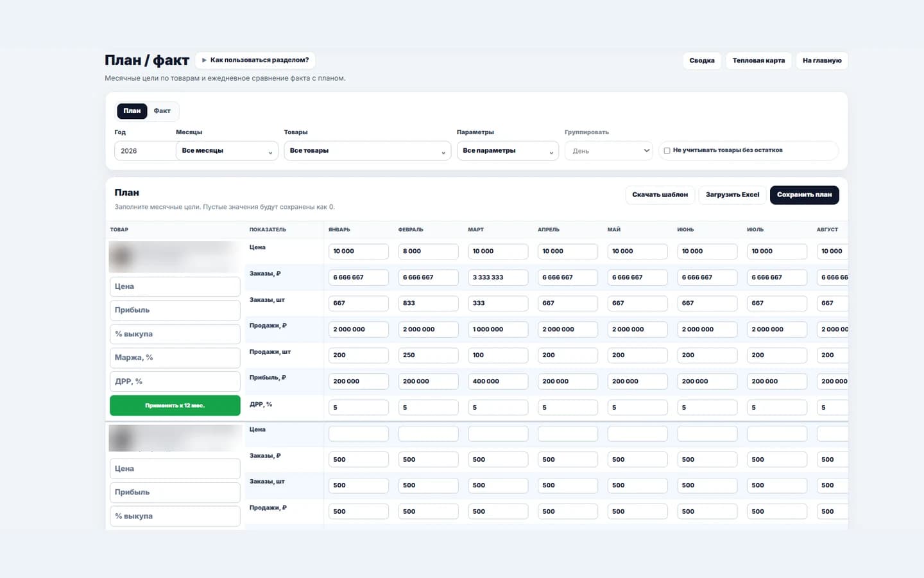Open the Группировать dropdown showing День
924x578 pixels.
(x=609, y=151)
